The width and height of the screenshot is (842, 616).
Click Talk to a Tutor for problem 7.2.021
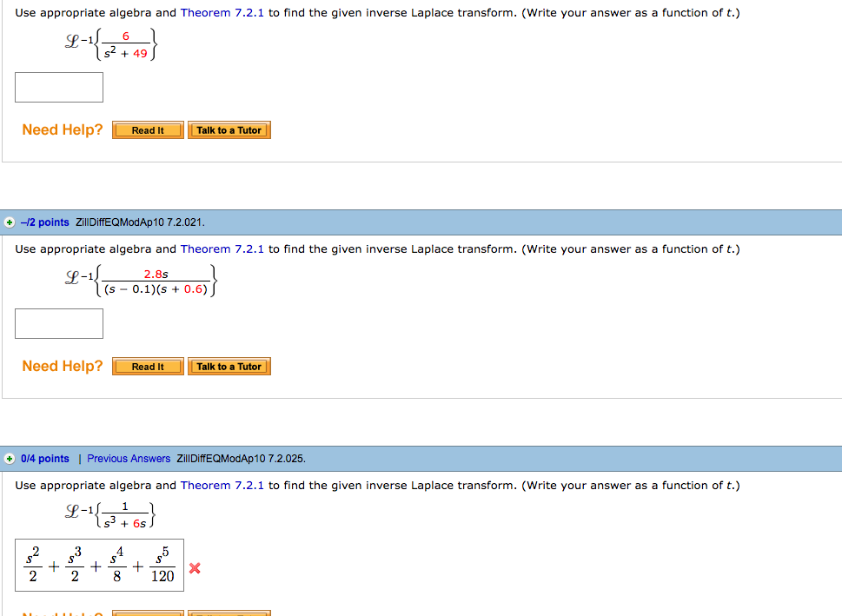tap(229, 366)
